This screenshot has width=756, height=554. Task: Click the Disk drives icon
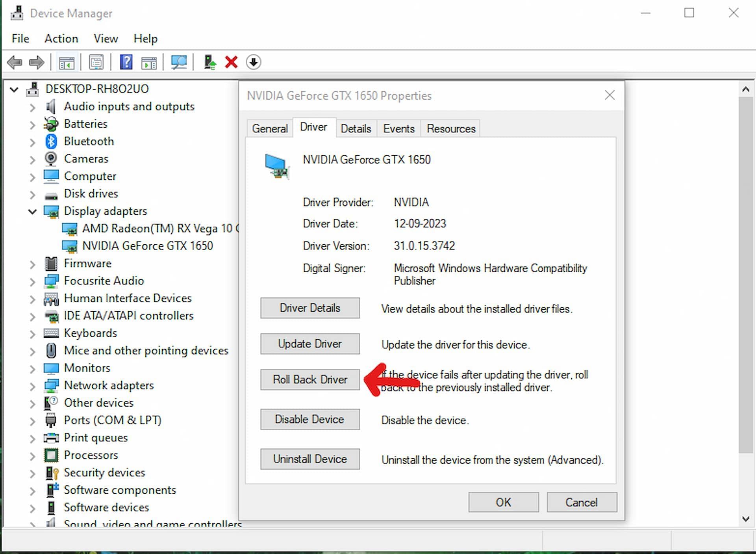(x=51, y=195)
